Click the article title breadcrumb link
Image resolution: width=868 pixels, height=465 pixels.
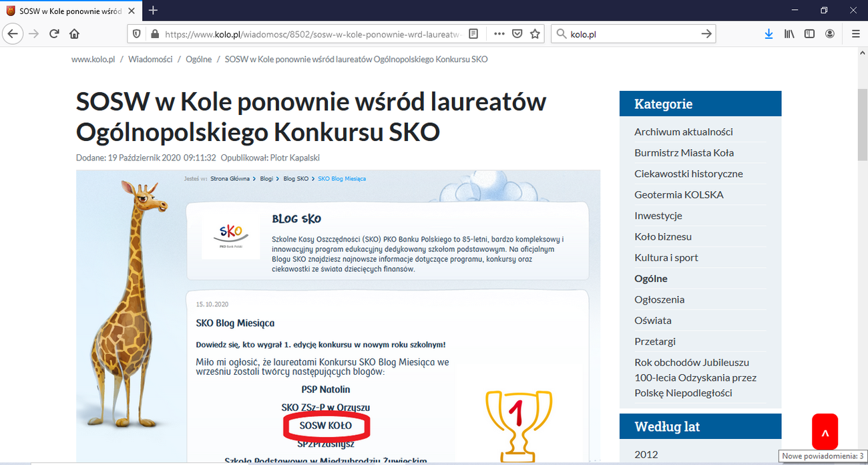click(357, 59)
